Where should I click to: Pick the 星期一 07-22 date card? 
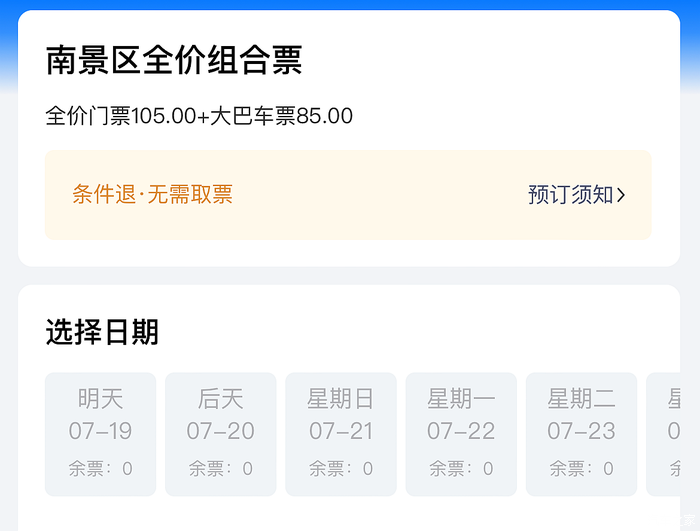(x=461, y=434)
